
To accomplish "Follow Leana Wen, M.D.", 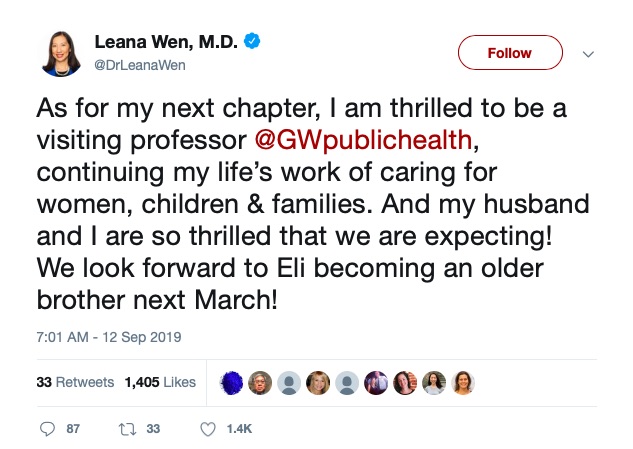I will pos(510,52).
